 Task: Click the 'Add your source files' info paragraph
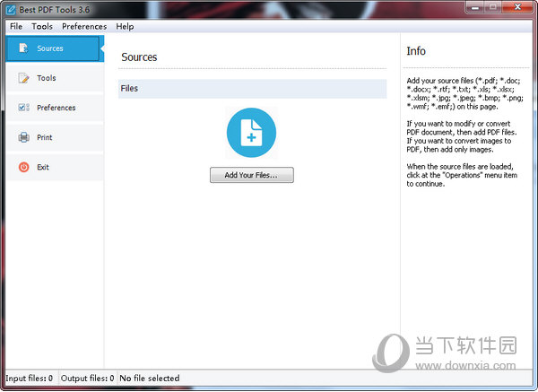click(x=464, y=93)
